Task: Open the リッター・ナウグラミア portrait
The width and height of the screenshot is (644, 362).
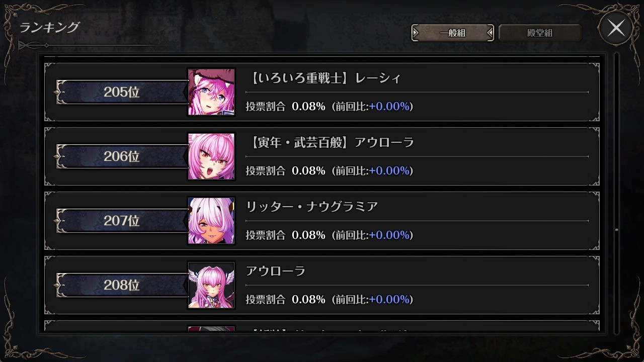Action: point(211,221)
